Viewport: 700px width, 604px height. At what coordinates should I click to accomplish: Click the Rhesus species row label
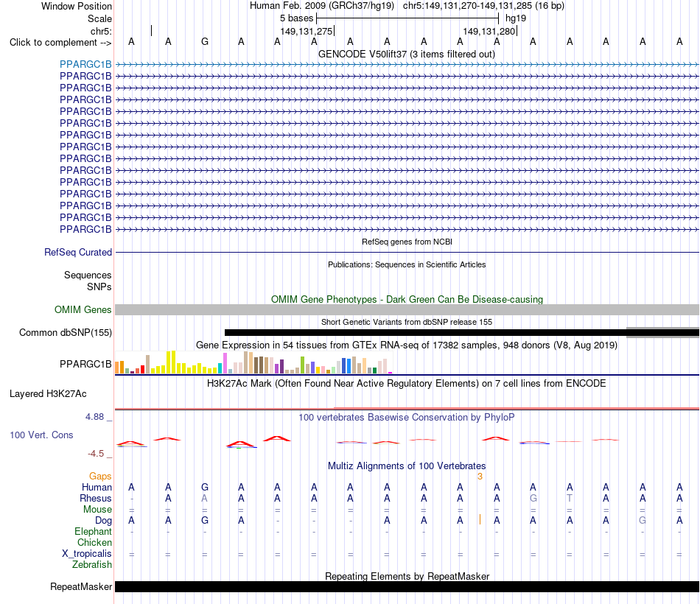(96, 498)
